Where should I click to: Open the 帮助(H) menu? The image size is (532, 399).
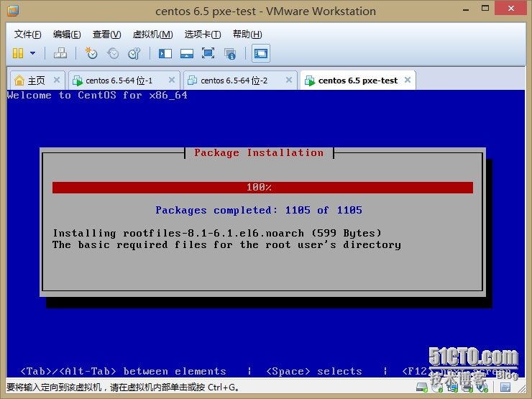[x=247, y=35]
